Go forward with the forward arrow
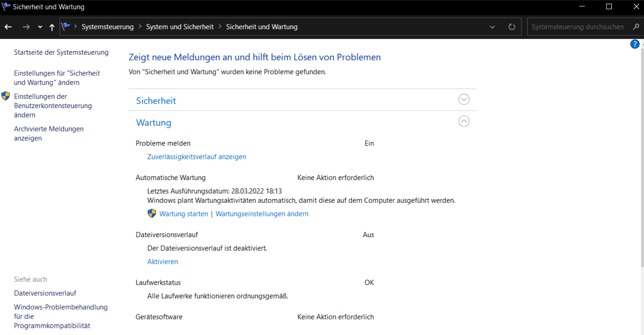644x335 pixels. click(x=26, y=27)
